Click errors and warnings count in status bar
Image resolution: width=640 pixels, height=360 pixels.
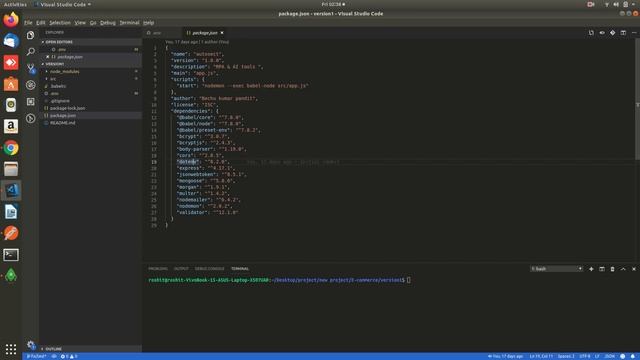point(69,356)
